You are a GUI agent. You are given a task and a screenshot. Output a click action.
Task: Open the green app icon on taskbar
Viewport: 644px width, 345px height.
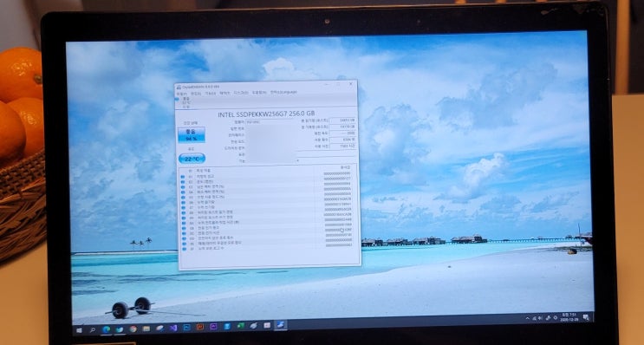point(241,326)
